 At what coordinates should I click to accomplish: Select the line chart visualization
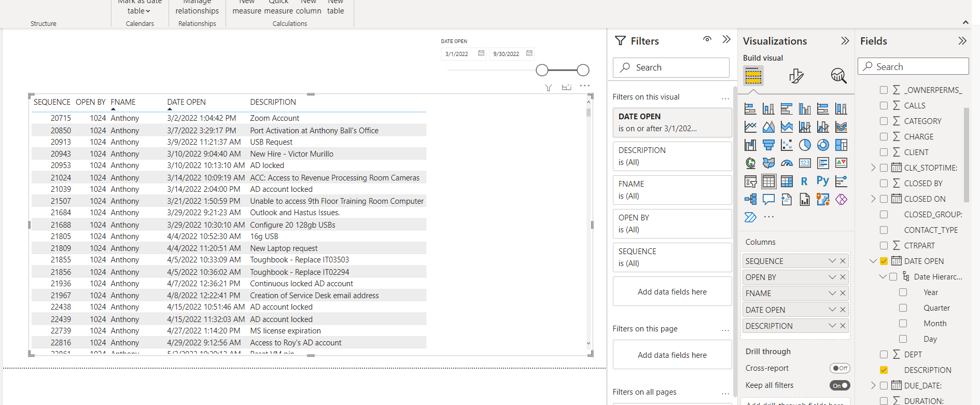pyautogui.click(x=750, y=127)
